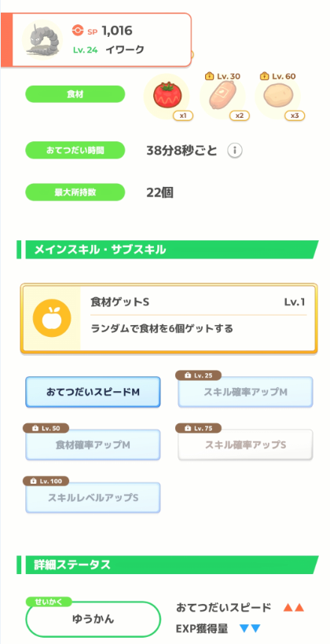Select the おてつだいスピードM sub skill
Image resolution: width=330 pixels, height=644 pixels.
[x=93, y=392]
